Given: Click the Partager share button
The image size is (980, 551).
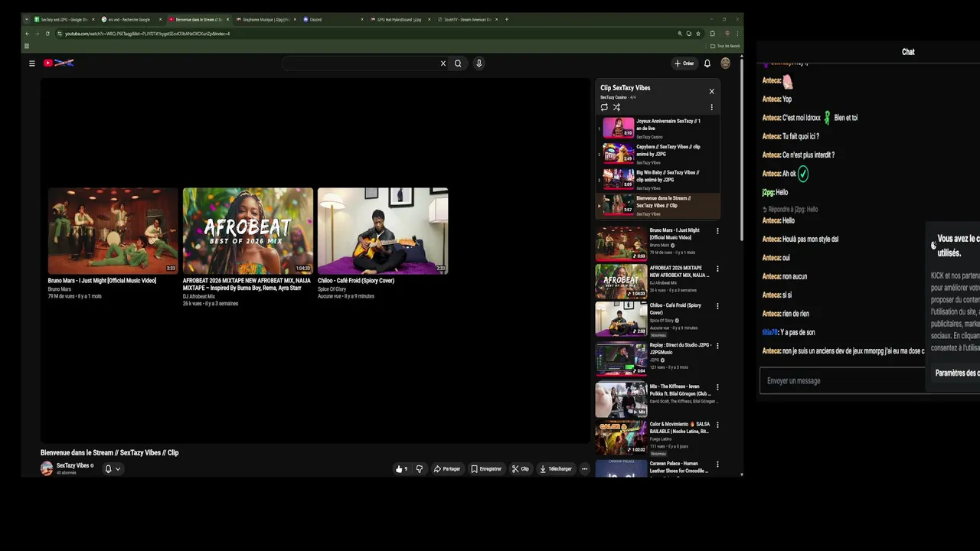Looking at the screenshot, I should 447,468.
